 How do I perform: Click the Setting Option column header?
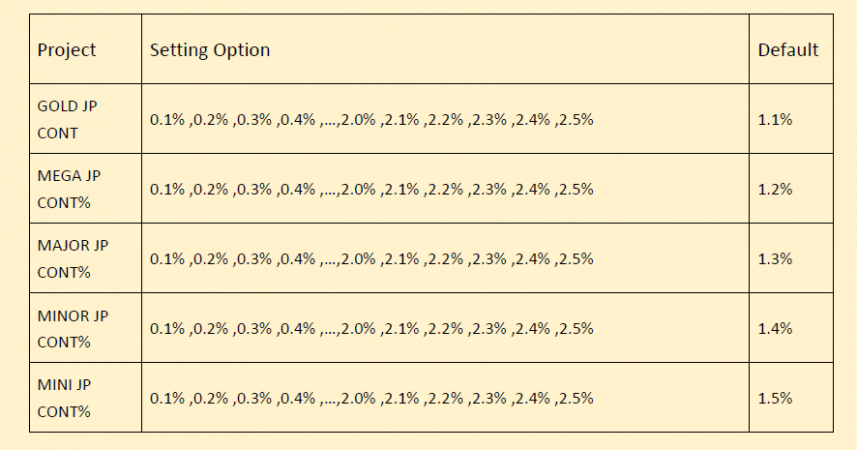(210, 50)
